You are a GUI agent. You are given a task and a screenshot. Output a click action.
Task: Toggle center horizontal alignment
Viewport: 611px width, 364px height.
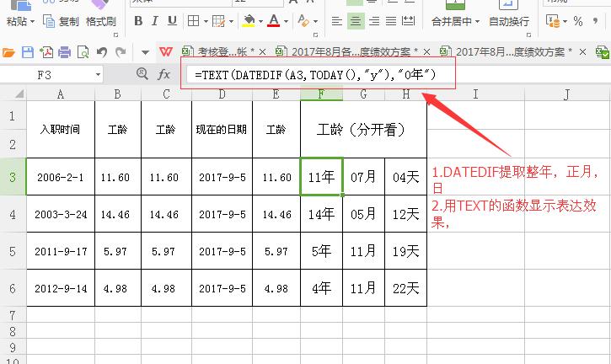click(x=356, y=21)
